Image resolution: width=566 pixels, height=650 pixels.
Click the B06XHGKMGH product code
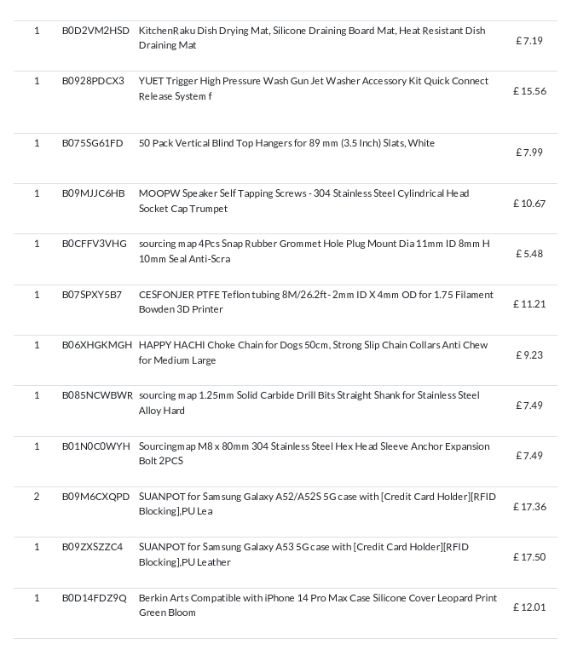point(97,345)
